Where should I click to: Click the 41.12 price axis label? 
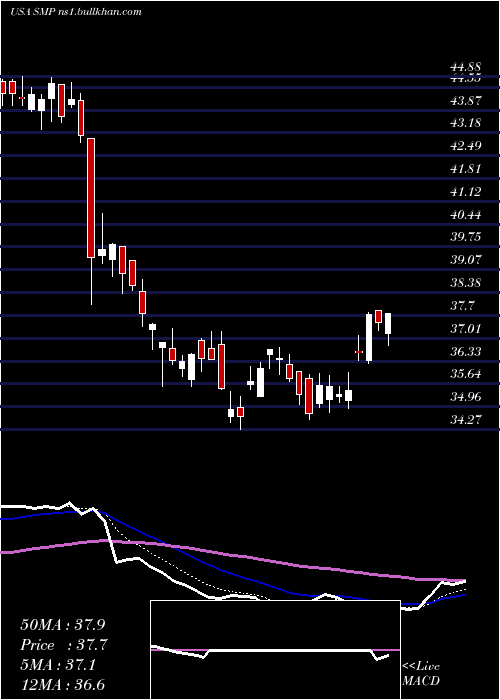click(x=466, y=192)
